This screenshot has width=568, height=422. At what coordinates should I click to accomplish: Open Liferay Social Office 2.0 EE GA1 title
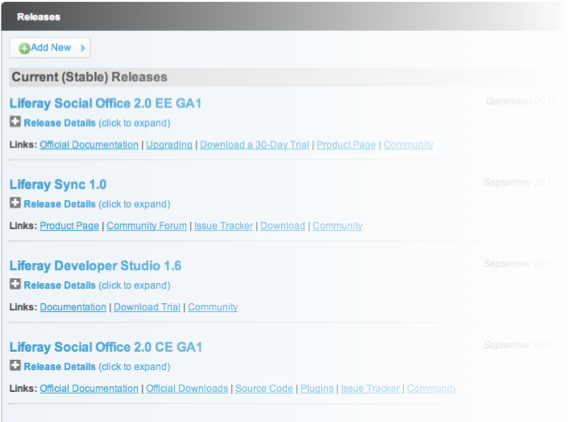tap(105, 103)
